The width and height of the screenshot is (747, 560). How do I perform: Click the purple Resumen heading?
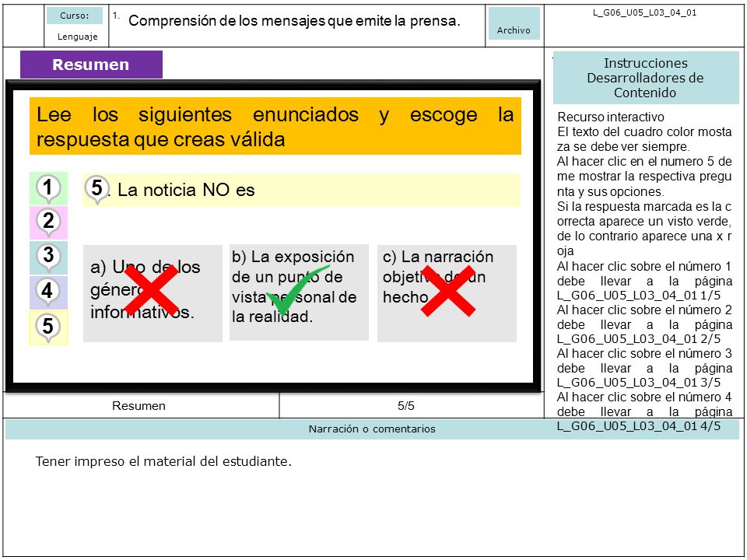(x=91, y=65)
